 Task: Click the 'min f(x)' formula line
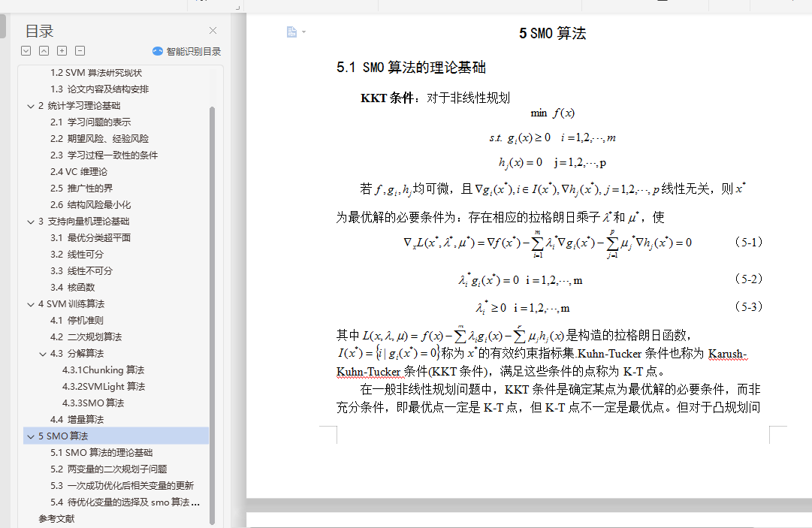553,113
